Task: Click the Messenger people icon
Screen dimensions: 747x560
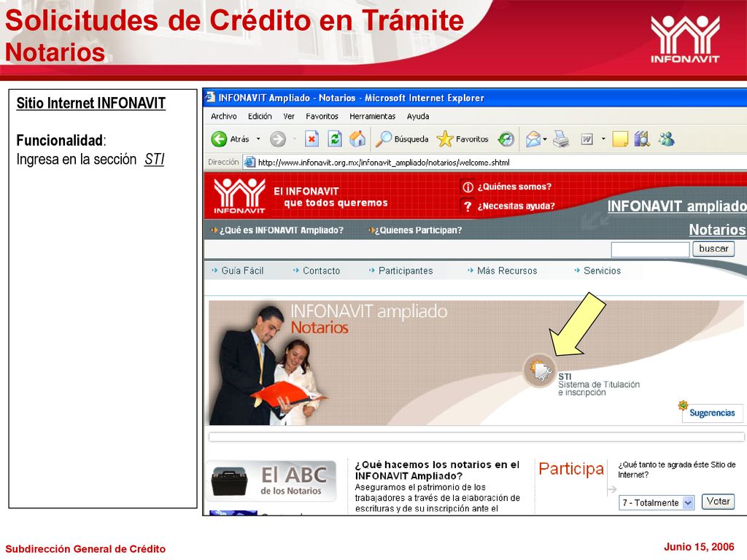Action: tap(667, 139)
